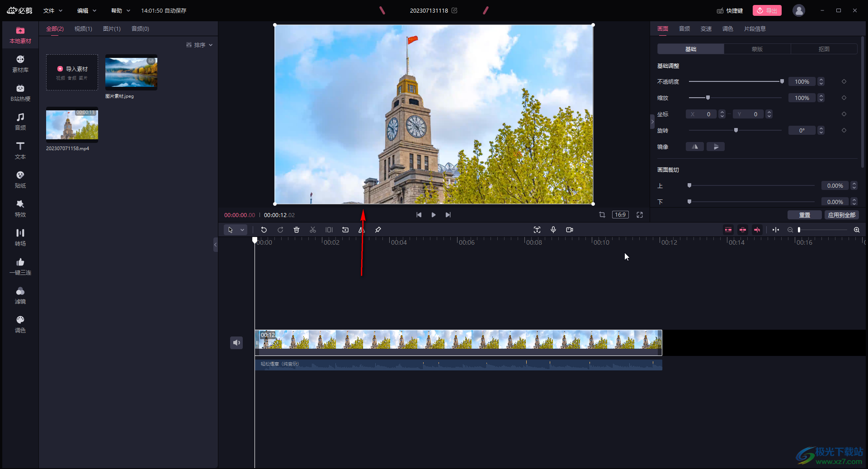Switch to the 图片(1) media tab
Screen dimensions: 868x469
point(112,28)
